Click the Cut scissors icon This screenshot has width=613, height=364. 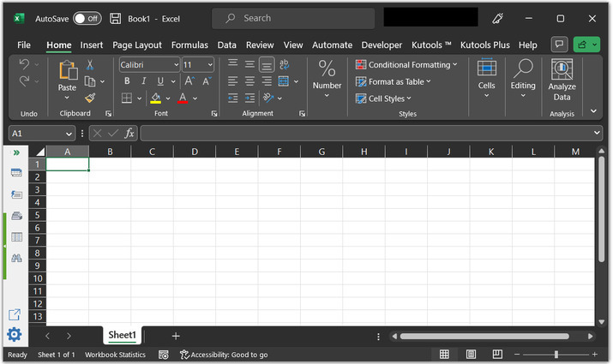coord(89,65)
